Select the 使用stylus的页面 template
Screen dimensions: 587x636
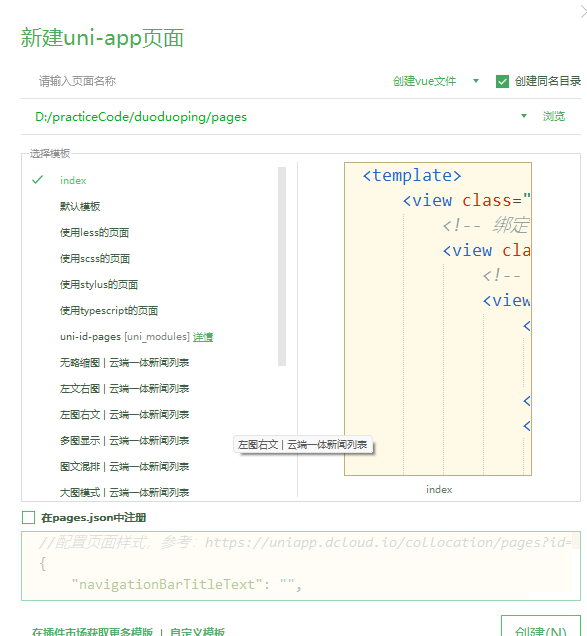[99, 284]
